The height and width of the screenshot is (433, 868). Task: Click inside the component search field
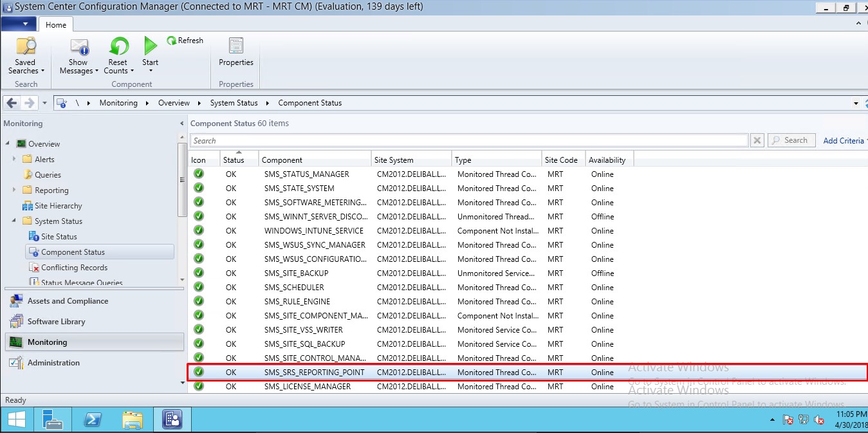468,141
